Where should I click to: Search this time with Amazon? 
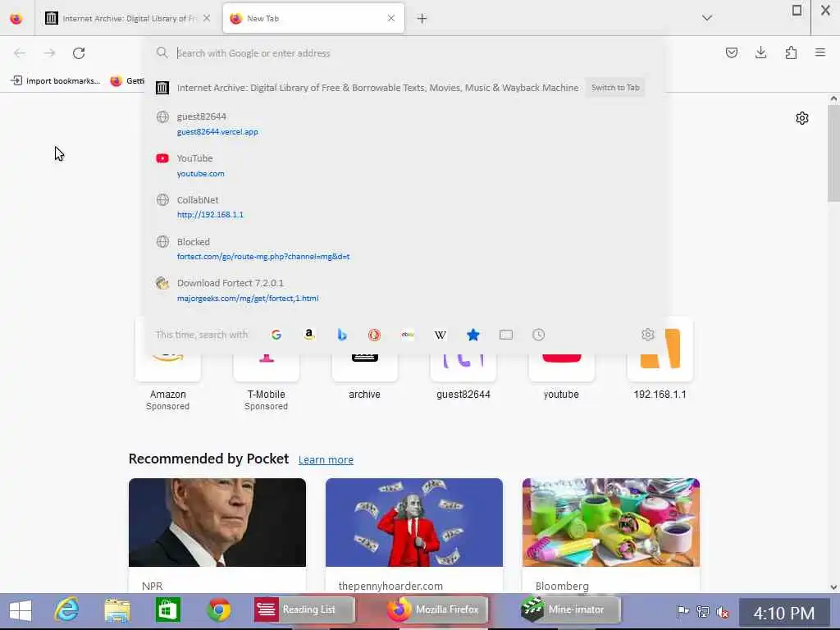[x=309, y=335]
